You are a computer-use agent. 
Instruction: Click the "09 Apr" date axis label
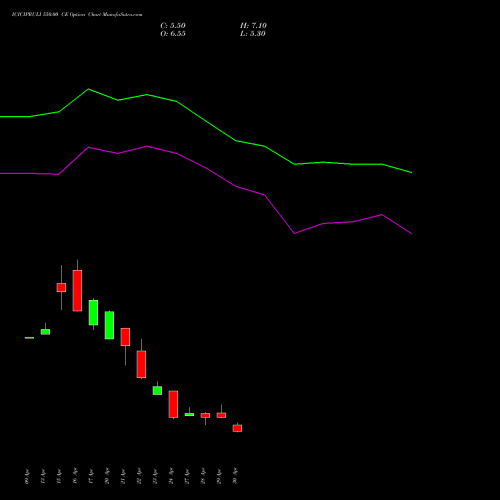click(27, 477)
